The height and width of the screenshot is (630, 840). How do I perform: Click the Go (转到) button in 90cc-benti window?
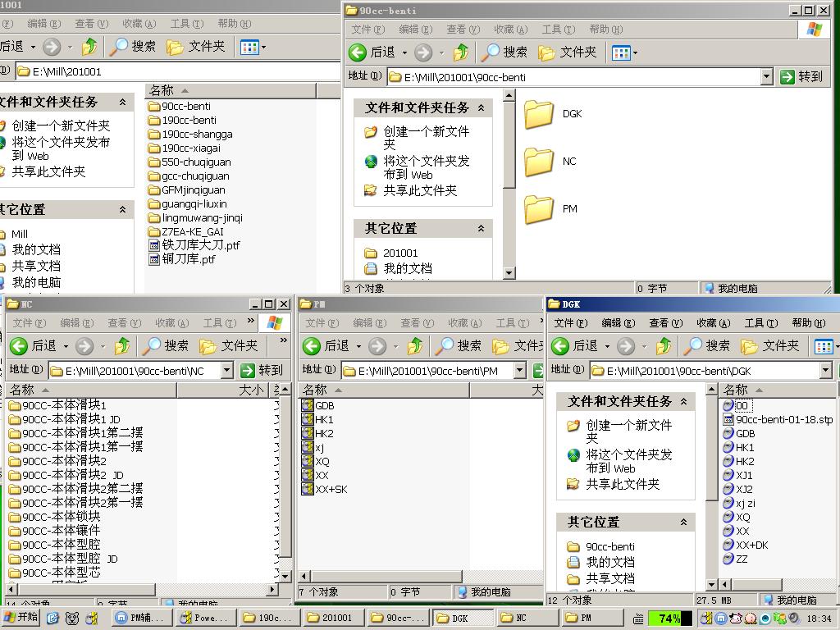801,77
